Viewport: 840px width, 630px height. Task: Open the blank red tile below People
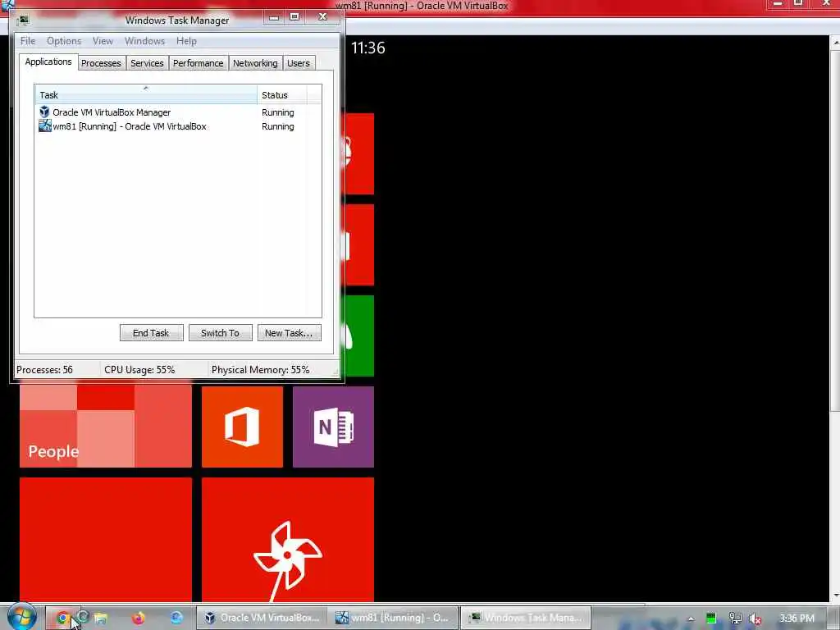click(106, 540)
